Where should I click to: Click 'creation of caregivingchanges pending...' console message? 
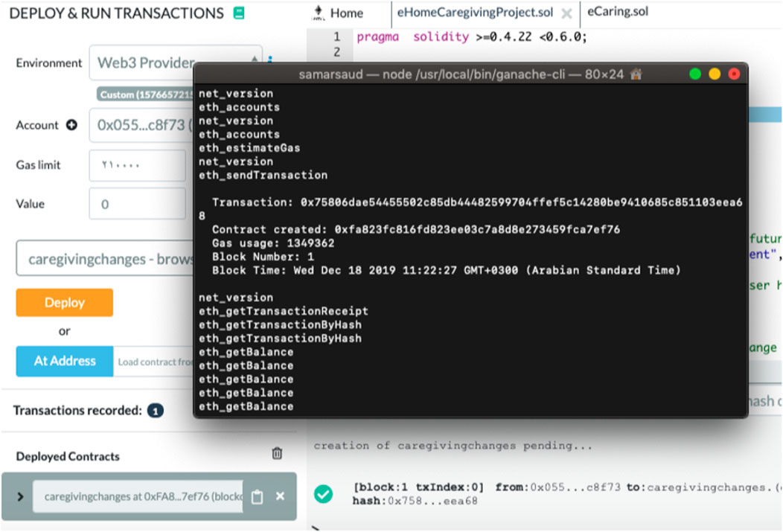453,445
